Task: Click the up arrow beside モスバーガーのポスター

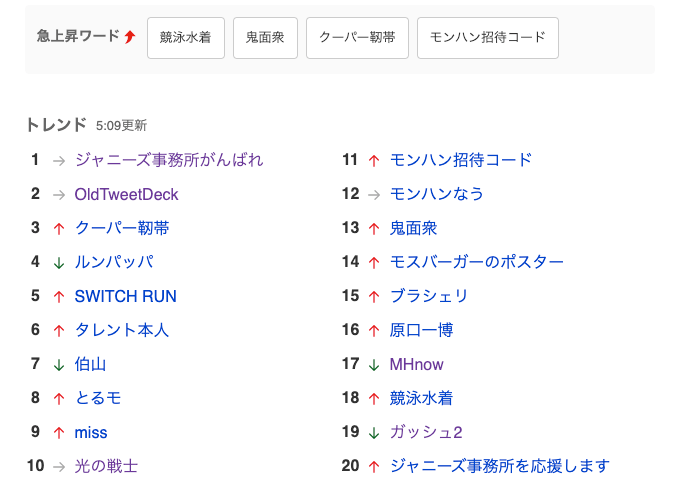Action: [x=374, y=263]
